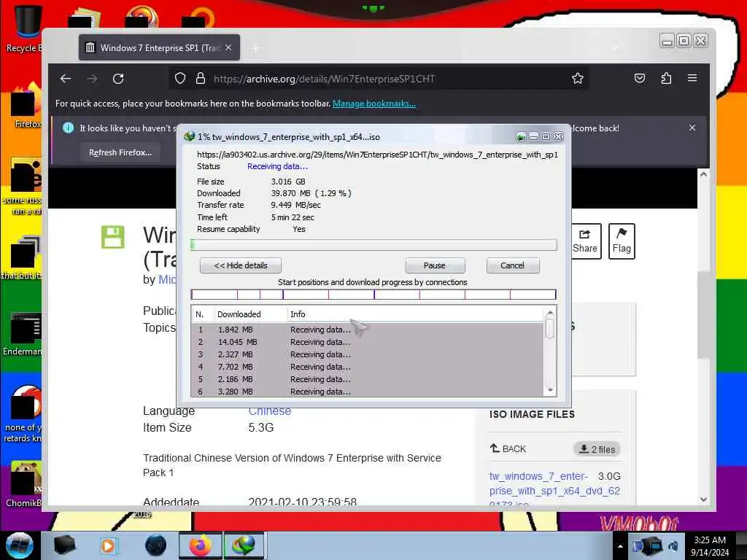Click the 2 files download button

(597, 449)
